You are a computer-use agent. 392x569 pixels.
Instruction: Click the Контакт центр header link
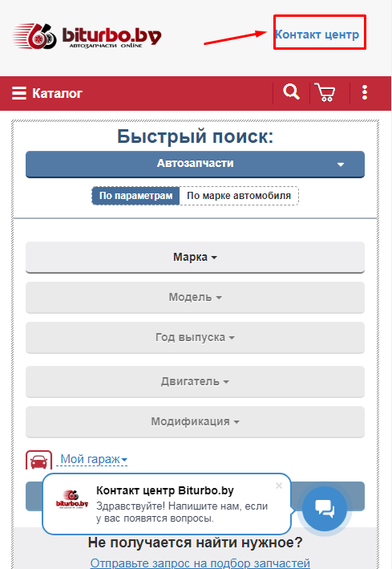[x=317, y=35]
